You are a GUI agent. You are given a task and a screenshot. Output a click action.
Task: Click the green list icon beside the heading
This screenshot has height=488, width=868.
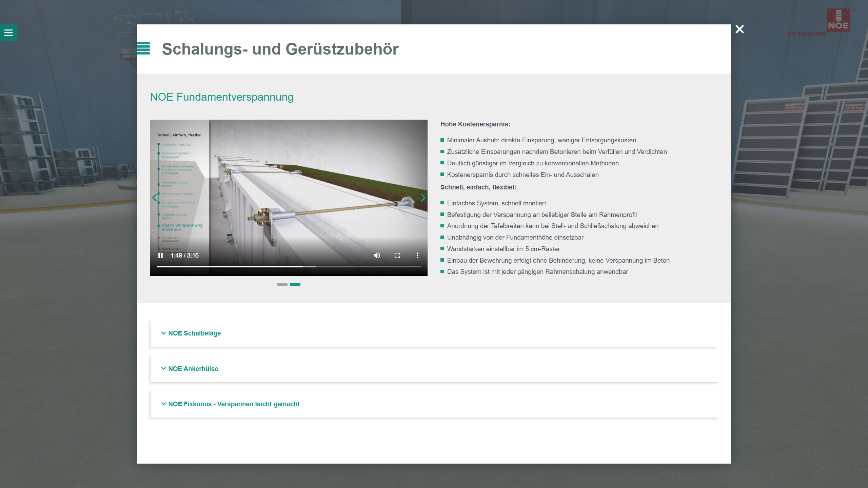coord(143,48)
